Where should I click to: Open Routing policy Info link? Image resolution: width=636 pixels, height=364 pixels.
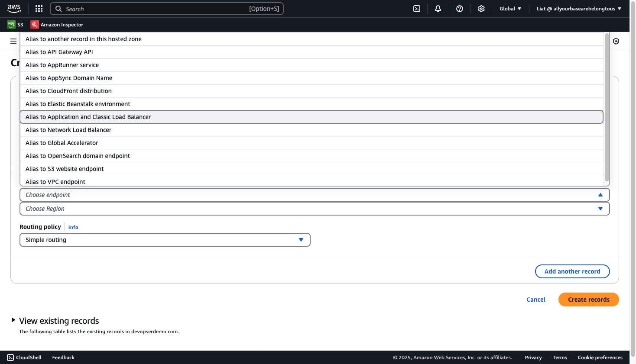[x=73, y=227]
